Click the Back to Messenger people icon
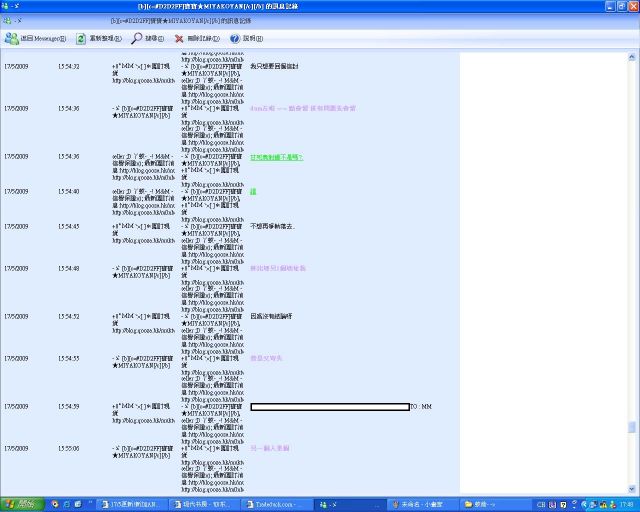 tap(11, 38)
